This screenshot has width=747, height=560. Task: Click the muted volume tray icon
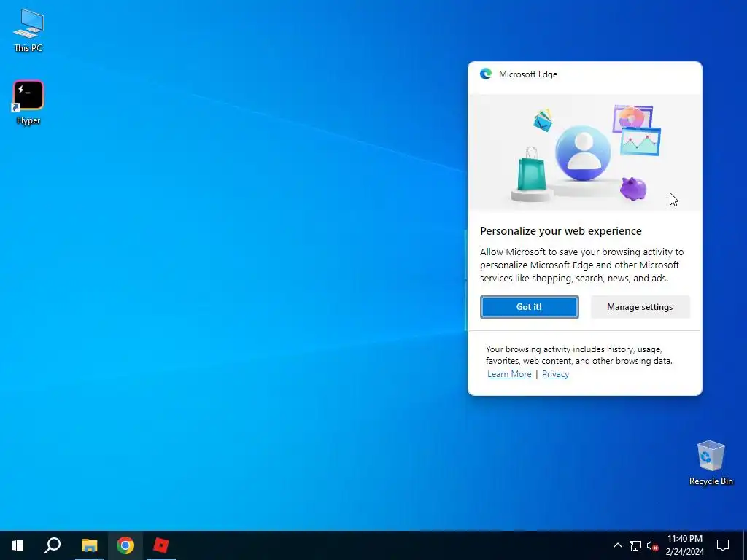[652, 545]
